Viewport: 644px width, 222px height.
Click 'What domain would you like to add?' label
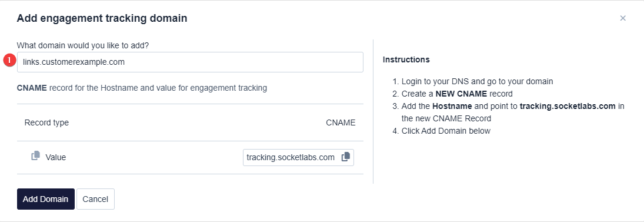(x=83, y=45)
